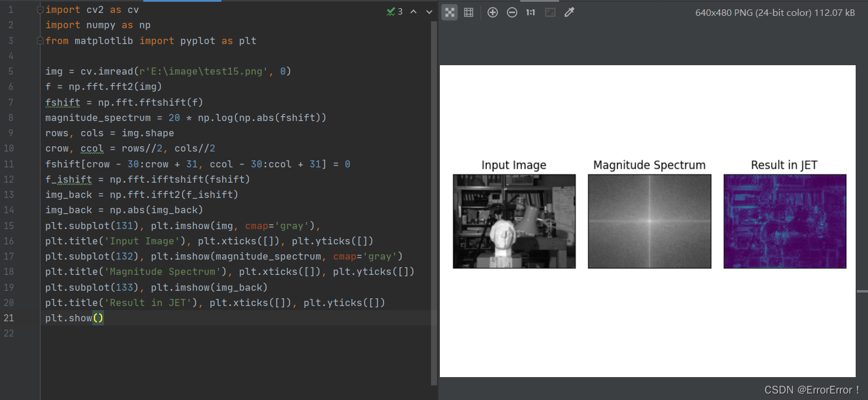Click the underlined 'f_ishift' on line 12

point(69,179)
